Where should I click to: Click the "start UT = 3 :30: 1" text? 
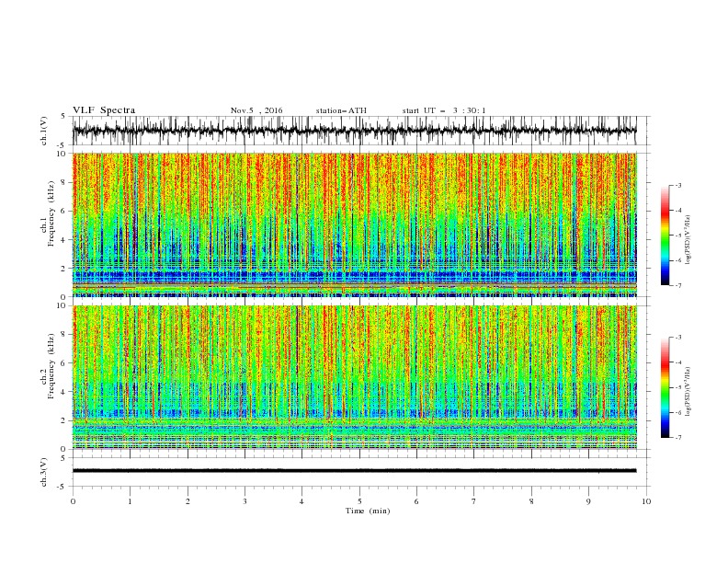[444, 110]
